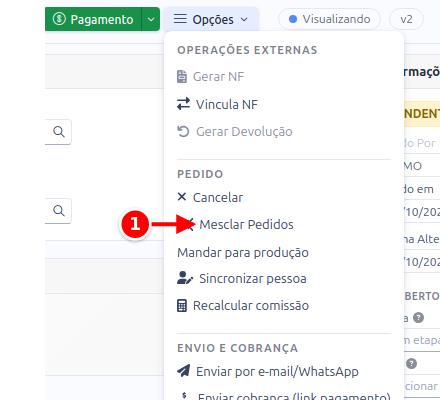440x400 pixels.
Task: Click the help question mark under BERTO heading
Action: coord(418,317)
